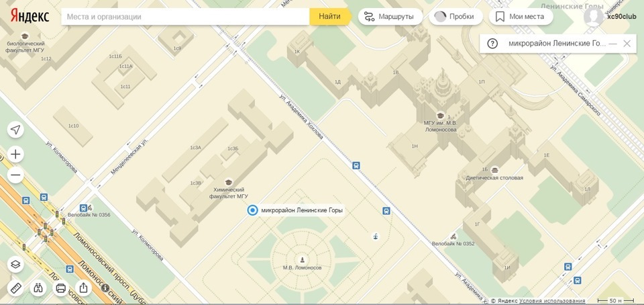
Task: Click the микрорайон Ленинские Горы location marker
Action: coord(252,210)
